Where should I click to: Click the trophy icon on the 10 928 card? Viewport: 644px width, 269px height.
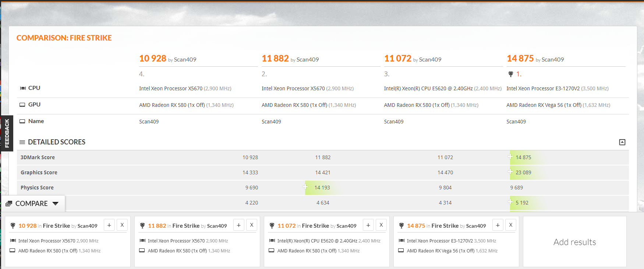13,226
